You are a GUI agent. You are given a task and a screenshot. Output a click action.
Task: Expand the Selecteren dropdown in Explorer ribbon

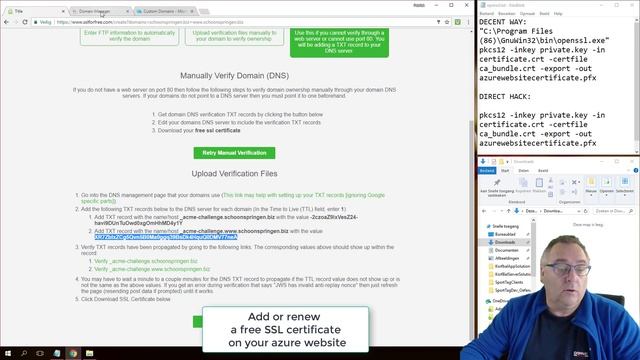pos(625,195)
